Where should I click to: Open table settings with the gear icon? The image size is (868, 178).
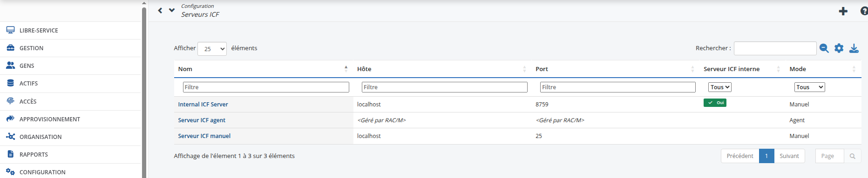click(839, 48)
